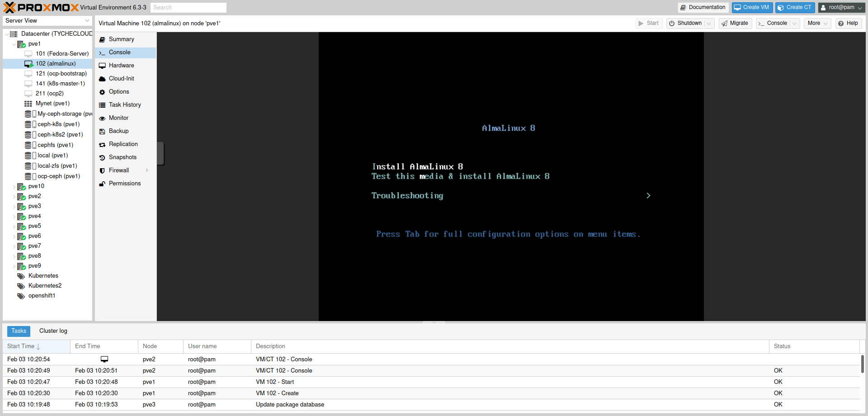Select the Kubernetes pool tag icon
This screenshot has height=416, width=868.
(21, 276)
